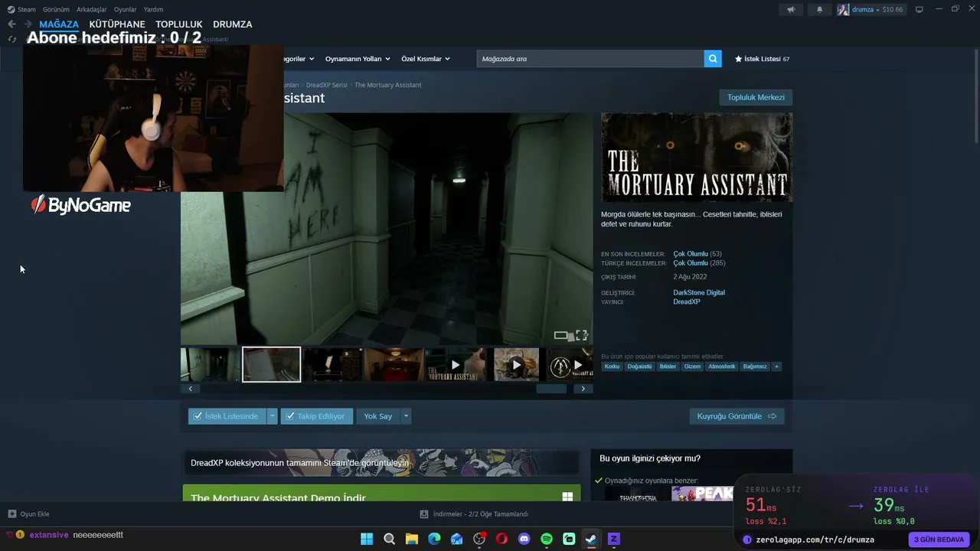Image resolution: width=980 pixels, height=551 pixels.
Task: Click the thumbnail strip horizontal scroll handle
Action: point(551,389)
